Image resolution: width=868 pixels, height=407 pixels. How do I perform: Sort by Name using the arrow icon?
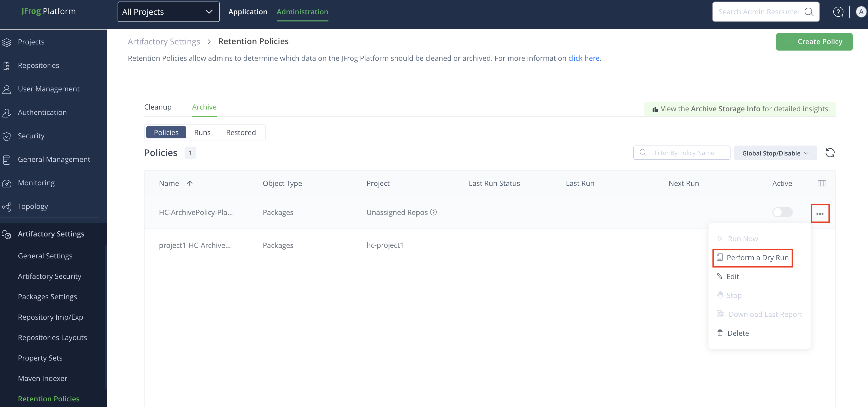pos(190,183)
